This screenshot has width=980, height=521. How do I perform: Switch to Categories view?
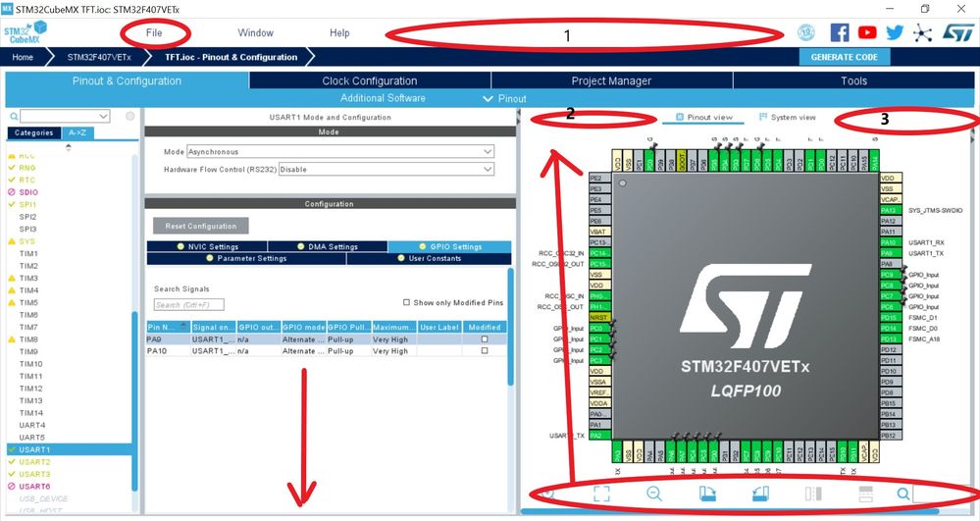click(33, 132)
